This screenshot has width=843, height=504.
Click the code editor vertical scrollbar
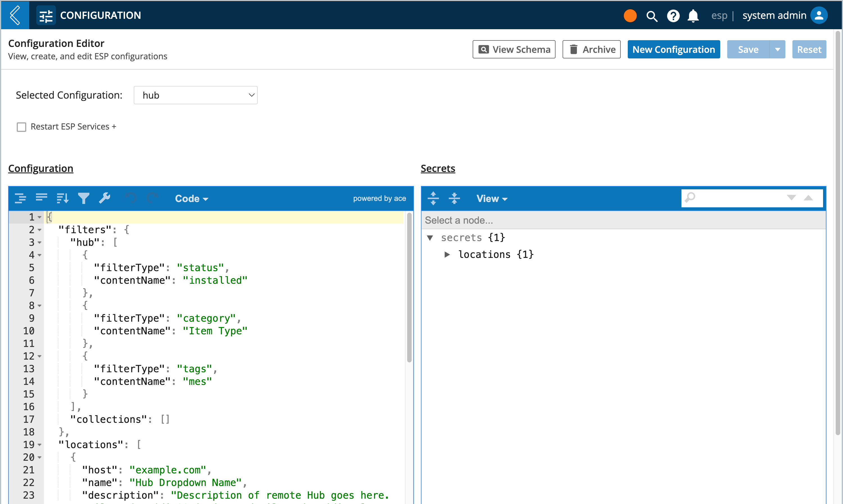click(x=409, y=287)
